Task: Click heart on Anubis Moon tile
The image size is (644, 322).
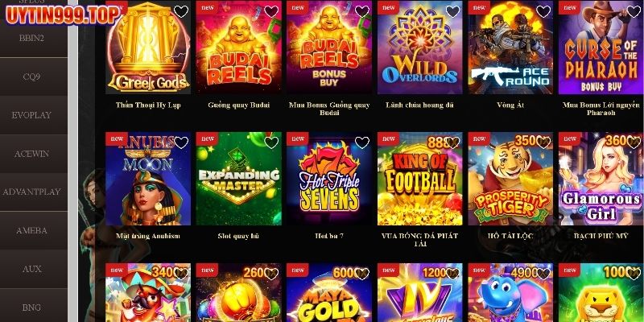Action: pyautogui.click(x=181, y=143)
